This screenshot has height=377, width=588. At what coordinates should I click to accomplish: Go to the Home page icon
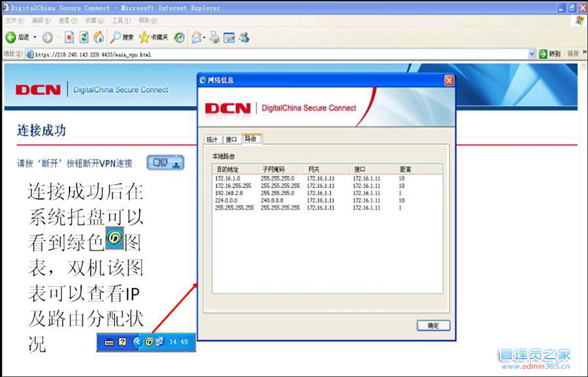click(98, 37)
